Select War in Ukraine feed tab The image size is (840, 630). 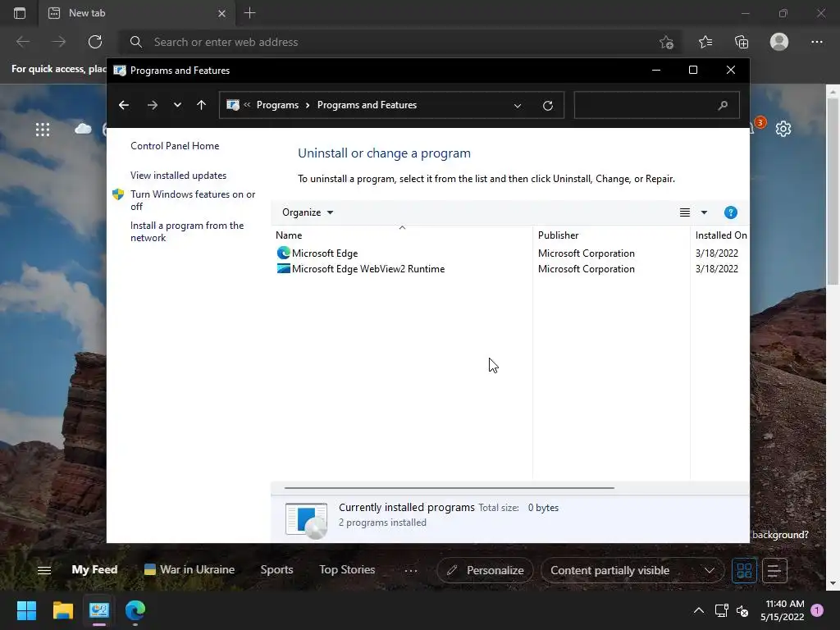click(x=189, y=569)
